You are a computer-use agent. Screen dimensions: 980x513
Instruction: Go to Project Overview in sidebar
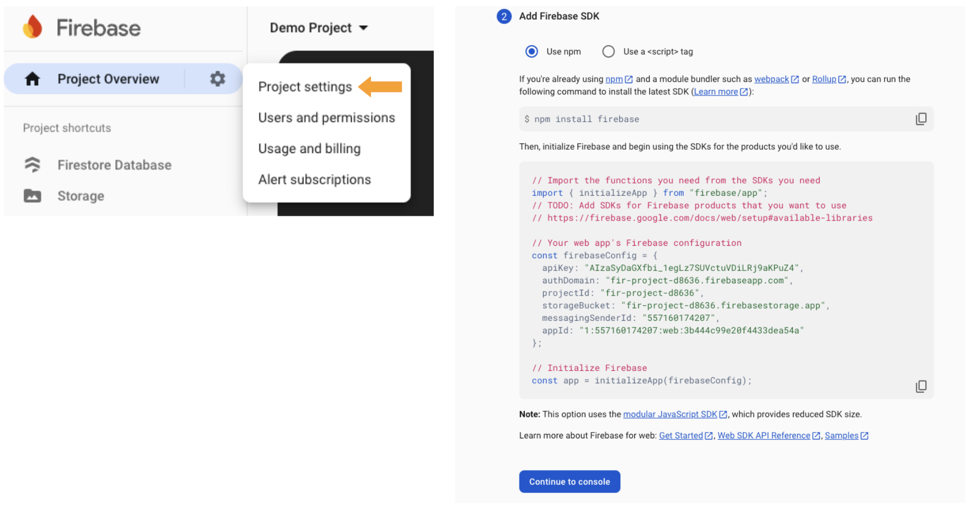108,79
